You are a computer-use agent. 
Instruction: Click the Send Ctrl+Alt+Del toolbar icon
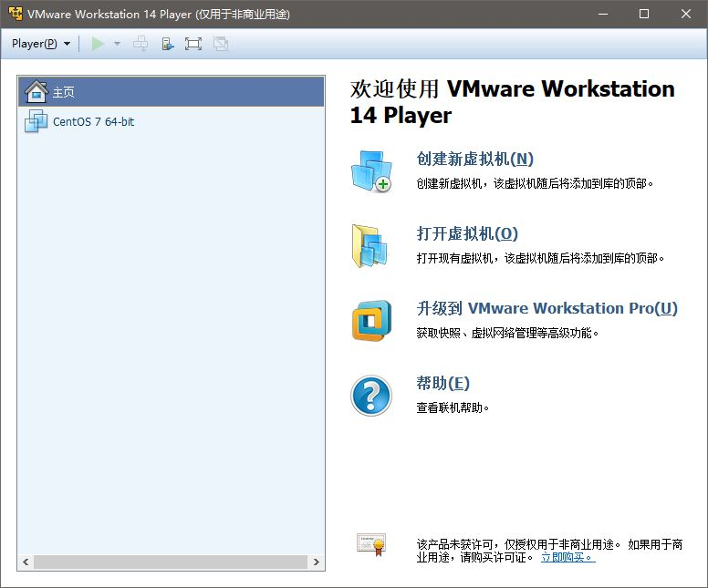[x=141, y=44]
